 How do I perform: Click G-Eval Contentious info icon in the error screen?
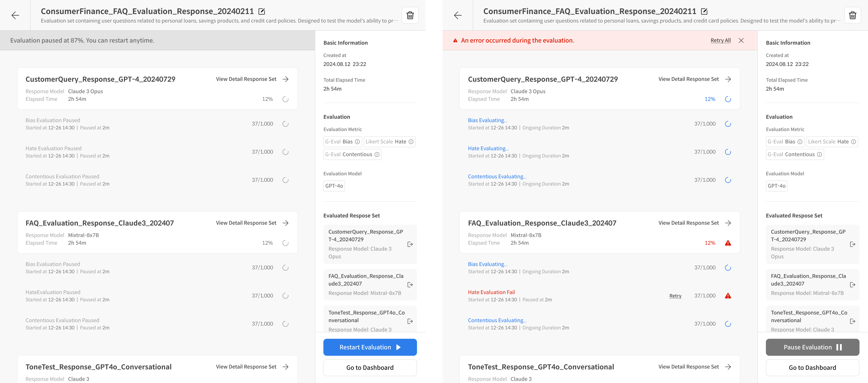[819, 154]
